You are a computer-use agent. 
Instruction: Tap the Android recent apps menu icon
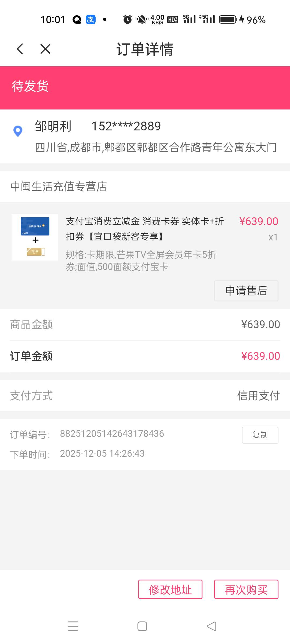click(73, 626)
